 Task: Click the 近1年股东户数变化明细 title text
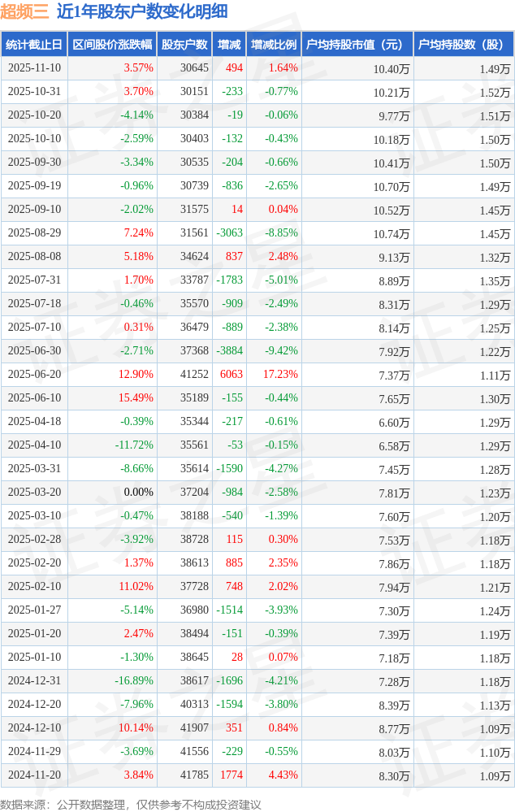pyautogui.click(x=142, y=11)
